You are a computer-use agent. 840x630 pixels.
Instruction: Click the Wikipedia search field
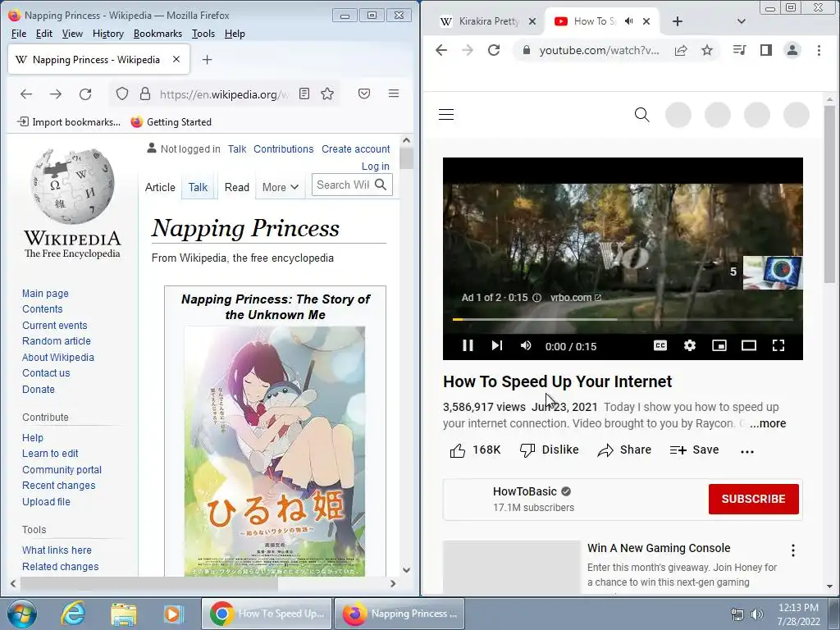(343, 185)
